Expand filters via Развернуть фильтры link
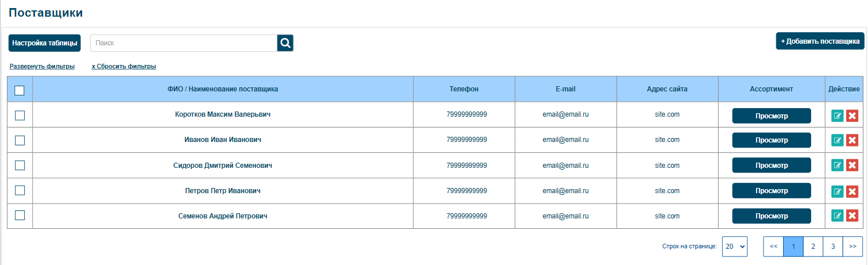Image resolution: width=868 pixels, height=265 pixels. point(42,67)
